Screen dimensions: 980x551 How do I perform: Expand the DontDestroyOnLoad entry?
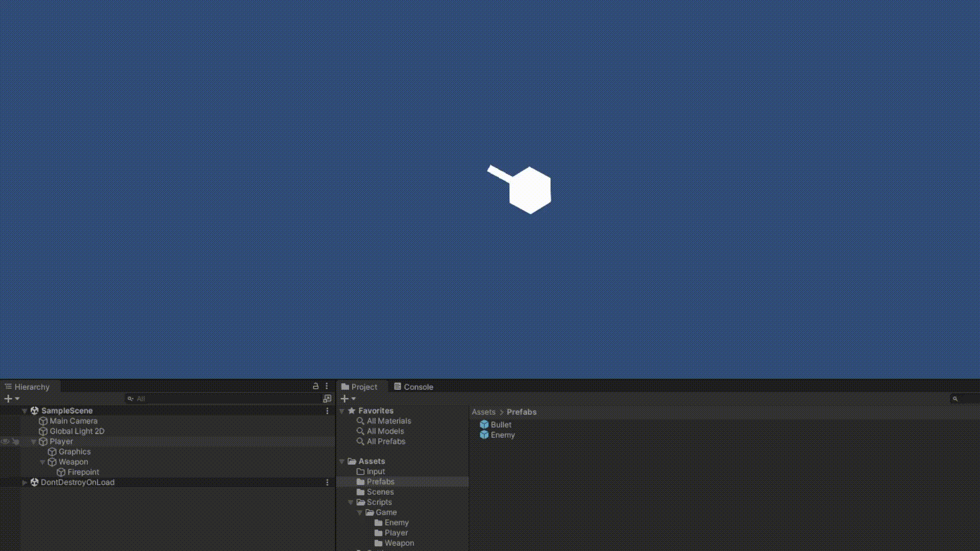24,482
